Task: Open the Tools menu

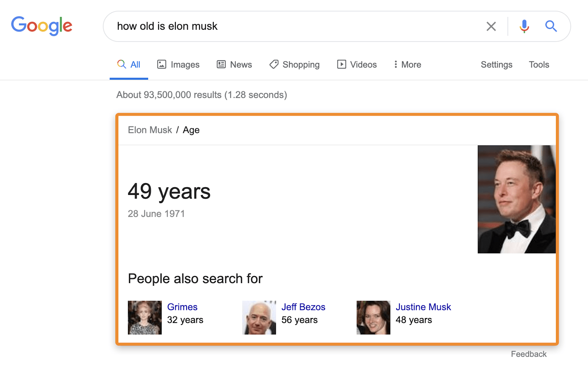Action: tap(539, 64)
